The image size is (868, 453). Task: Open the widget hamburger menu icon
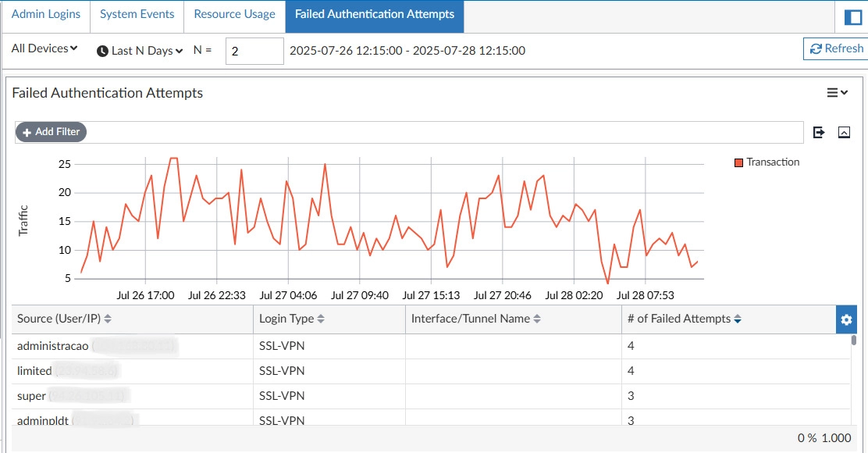837,93
